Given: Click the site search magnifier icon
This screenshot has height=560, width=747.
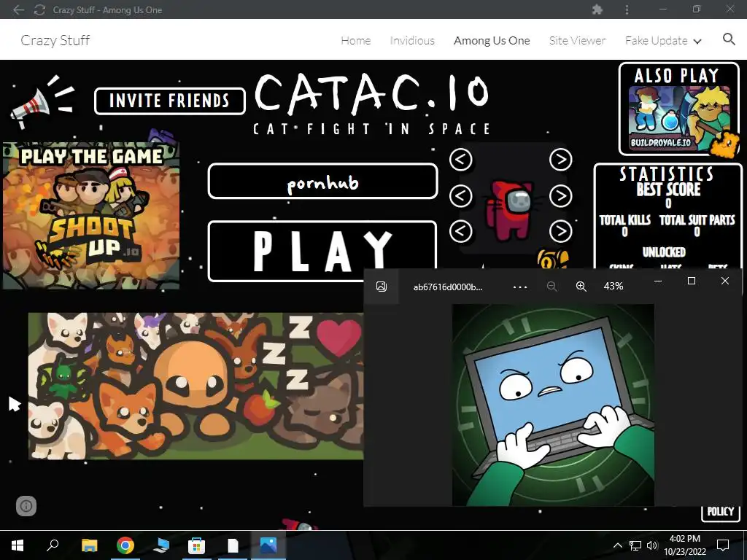Looking at the screenshot, I should [729, 39].
